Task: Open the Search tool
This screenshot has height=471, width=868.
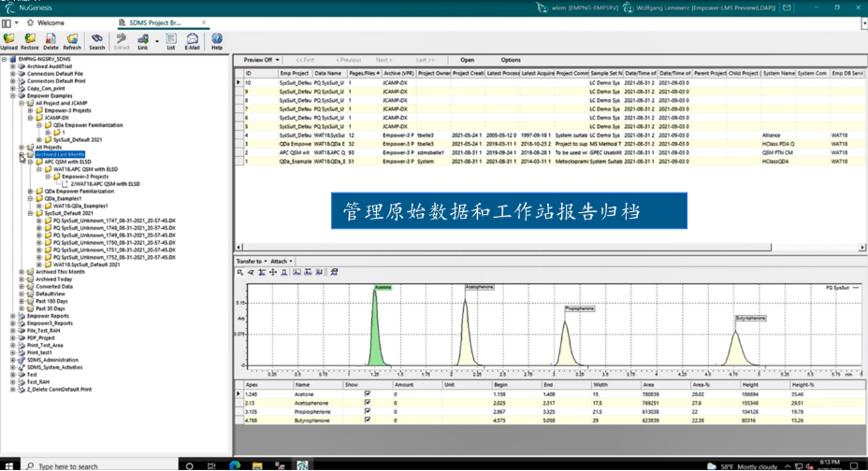Action: (97, 41)
